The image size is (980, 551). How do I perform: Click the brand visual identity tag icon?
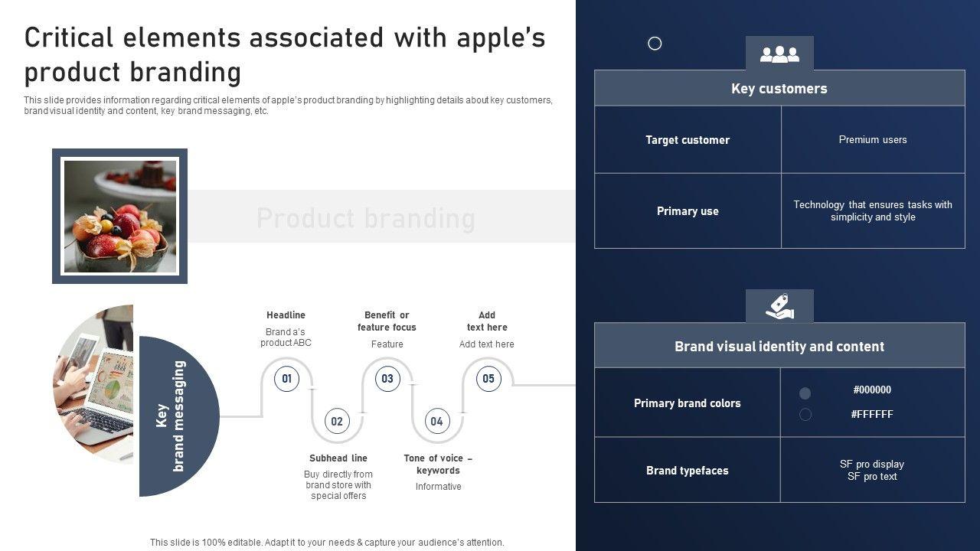pos(779,307)
